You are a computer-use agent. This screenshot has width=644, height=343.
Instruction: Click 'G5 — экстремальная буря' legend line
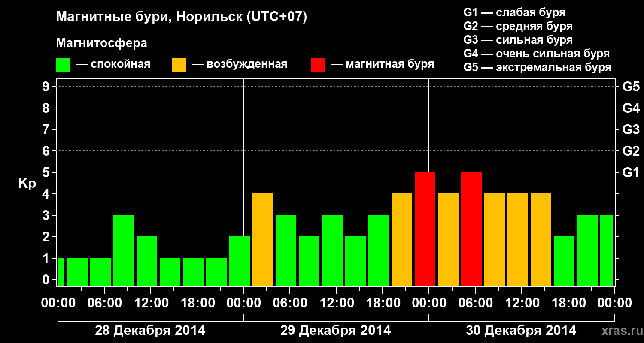point(538,67)
